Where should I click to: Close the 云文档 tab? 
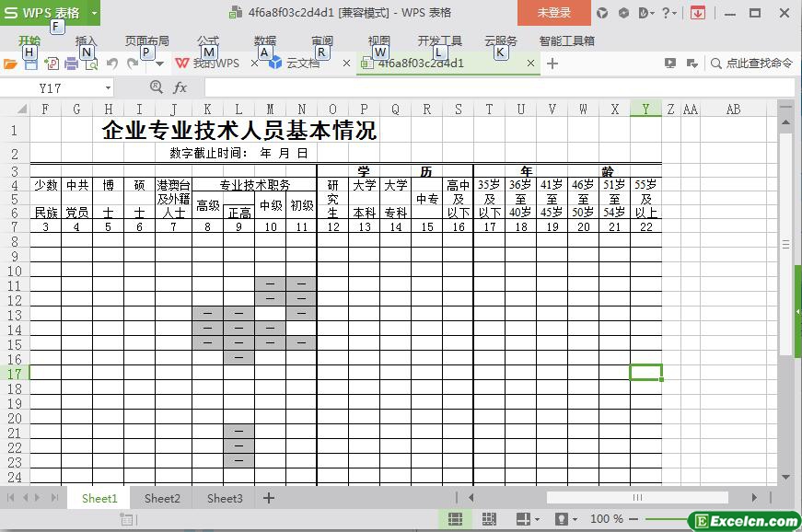(x=347, y=64)
